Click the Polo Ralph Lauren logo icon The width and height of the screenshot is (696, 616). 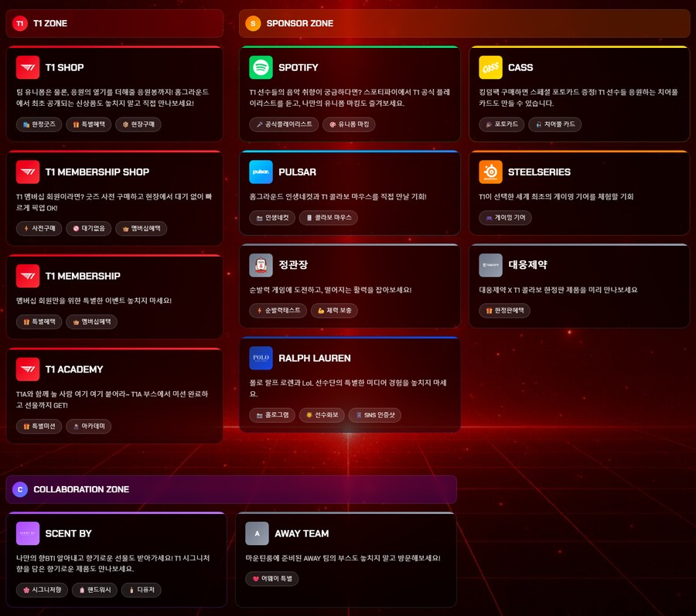(261, 358)
